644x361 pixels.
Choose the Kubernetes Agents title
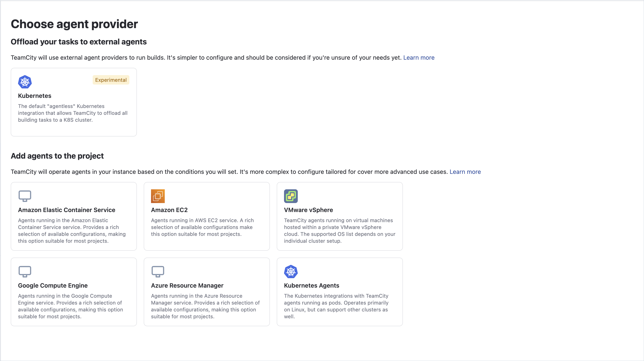click(311, 285)
